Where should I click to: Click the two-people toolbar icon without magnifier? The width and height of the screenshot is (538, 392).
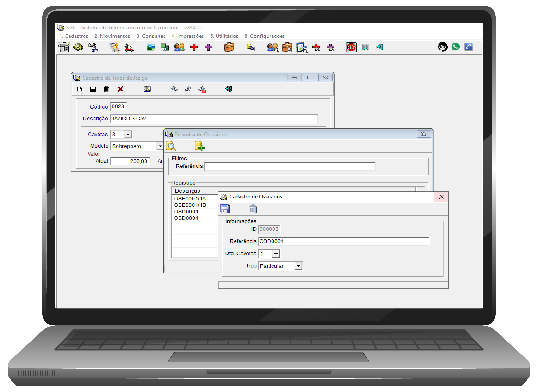point(179,47)
